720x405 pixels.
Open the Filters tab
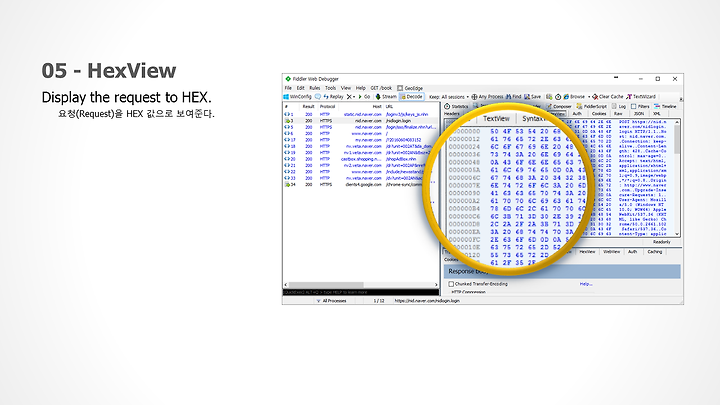(640, 107)
